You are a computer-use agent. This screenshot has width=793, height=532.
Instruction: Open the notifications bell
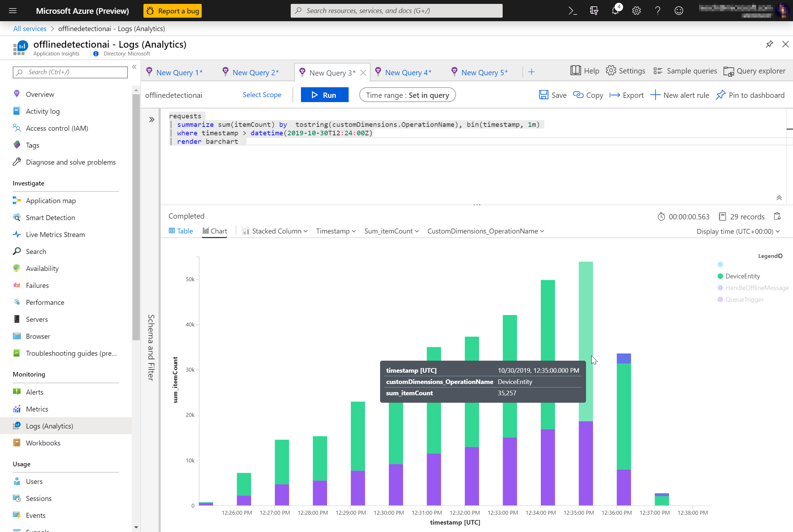tap(615, 11)
